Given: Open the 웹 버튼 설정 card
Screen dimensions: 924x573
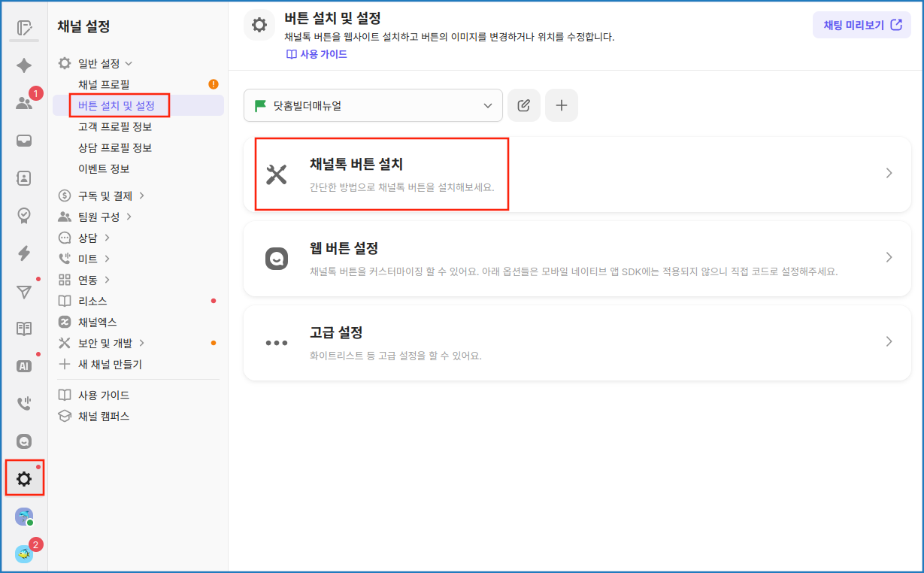Looking at the screenshot, I should (x=577, y=257).
